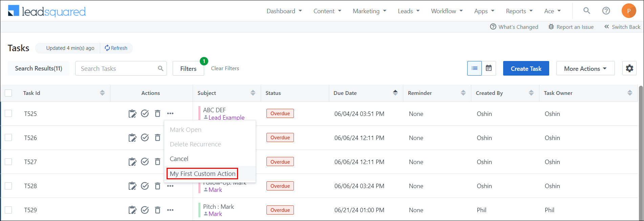Click the LeadSquared logo
644x221 pixels.
[x=47, y=11]
